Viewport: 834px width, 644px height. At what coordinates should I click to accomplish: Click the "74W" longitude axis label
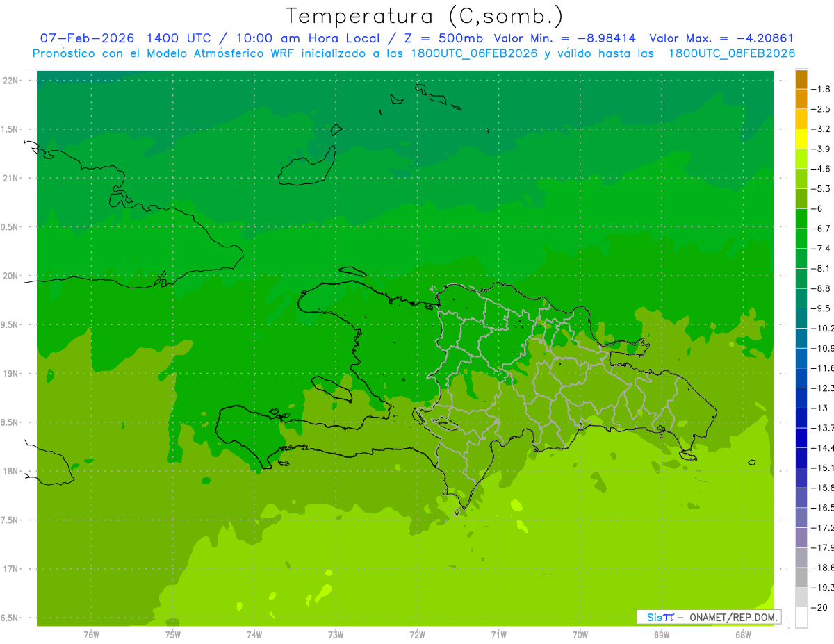[254, 635]
